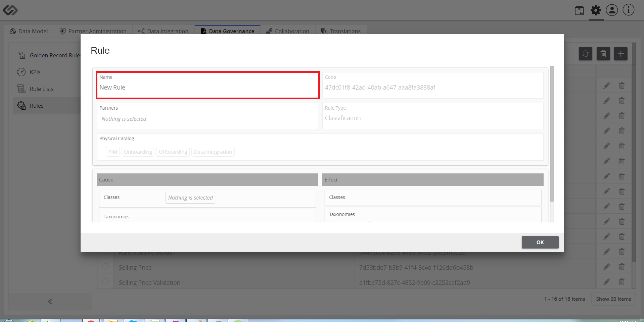
Task: Toggle the Offboarding physical catalog option
Action: (x=173, y=152)
